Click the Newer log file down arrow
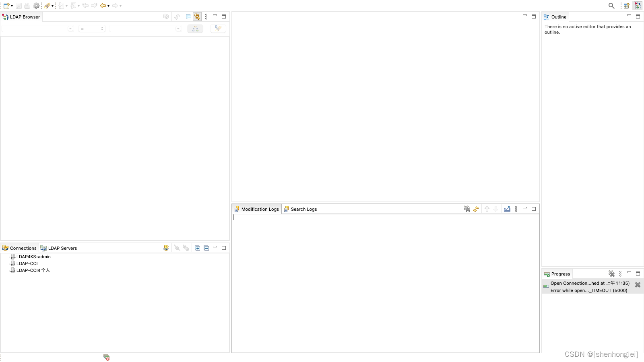The image size is (644, 362). point(496,209)
